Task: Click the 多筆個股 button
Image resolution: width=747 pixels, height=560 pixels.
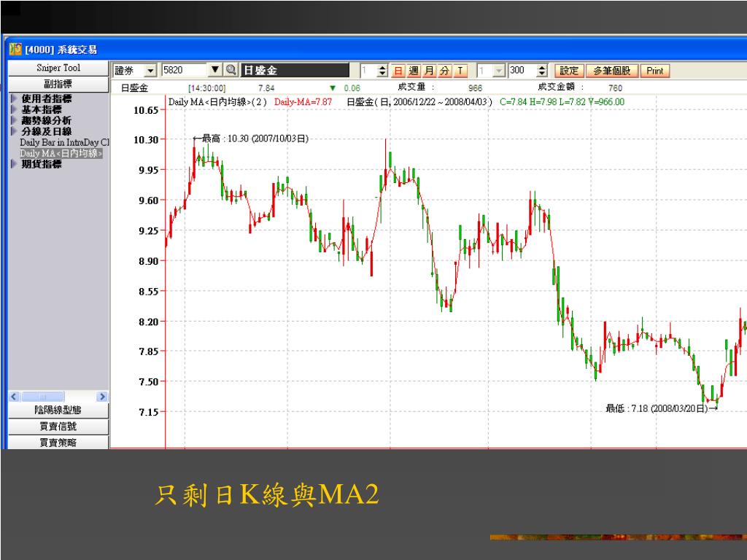Action: pos(612,71)
